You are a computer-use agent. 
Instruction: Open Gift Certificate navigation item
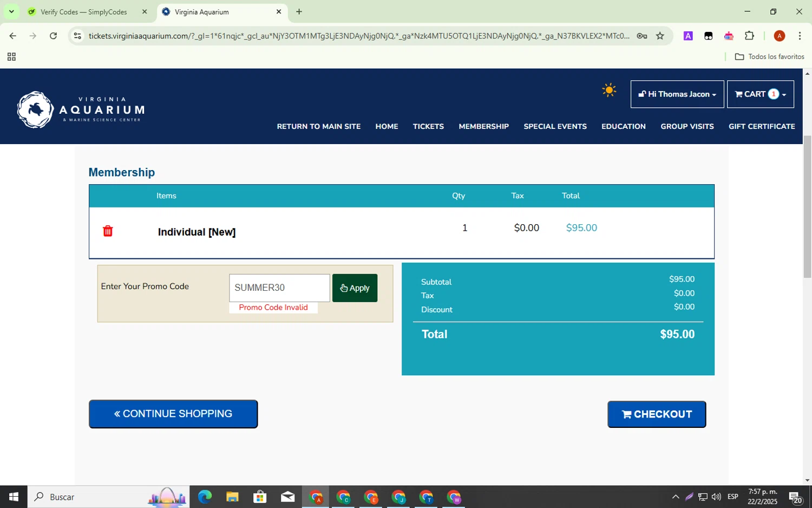point(762,126)
